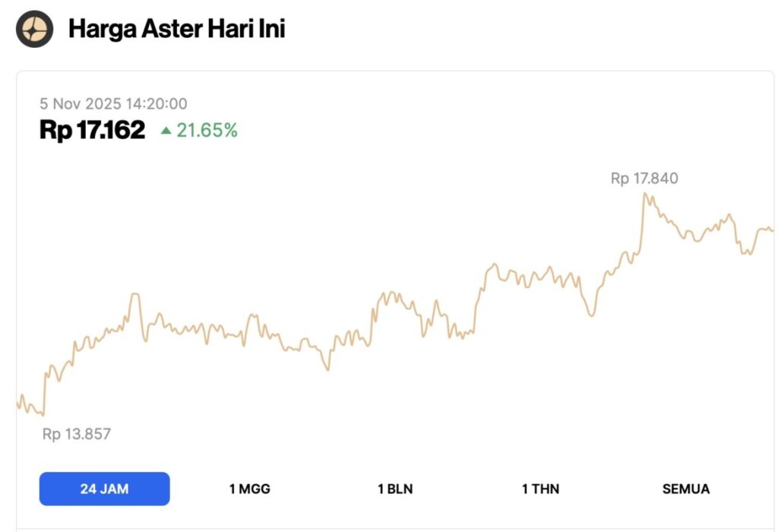Image resolution: width=778 pixels, height=532 pixels.
Task: Click the heading Harga Aster Hari Ini
Action: (178, 29)
